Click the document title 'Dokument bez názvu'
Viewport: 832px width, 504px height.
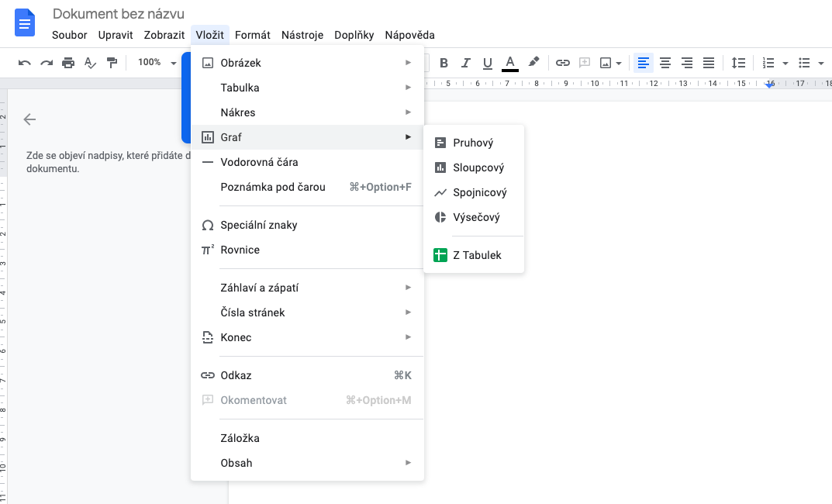click(x=119, y=14)
